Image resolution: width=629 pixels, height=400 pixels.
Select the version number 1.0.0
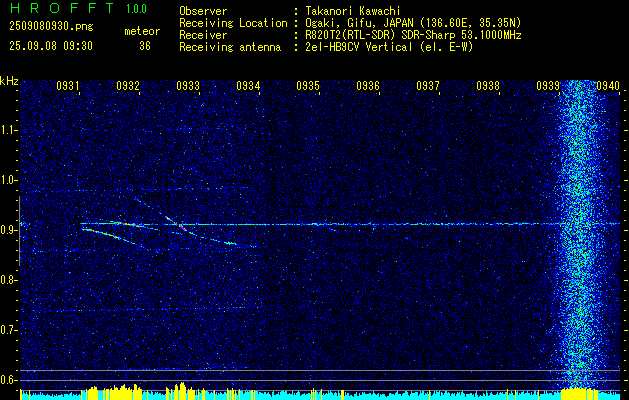[x=136, y=8]
